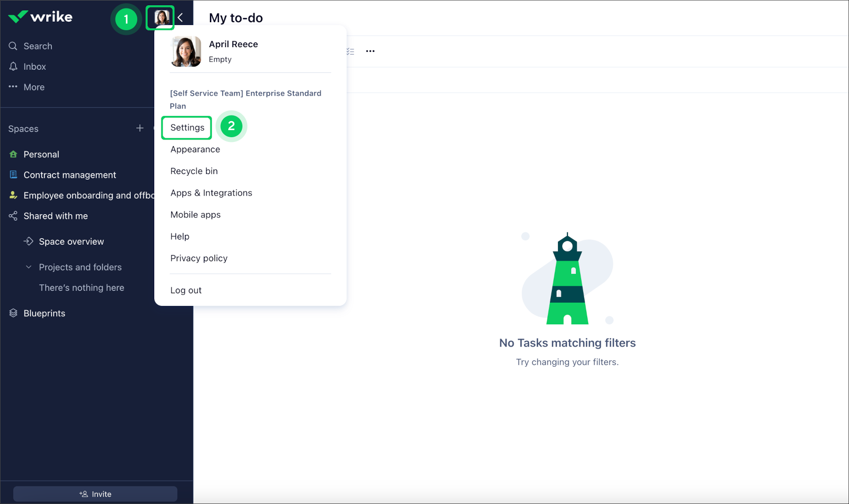The image size is (849, 504).
Task: Open Blueprints
Action: [x=44, y=314]
